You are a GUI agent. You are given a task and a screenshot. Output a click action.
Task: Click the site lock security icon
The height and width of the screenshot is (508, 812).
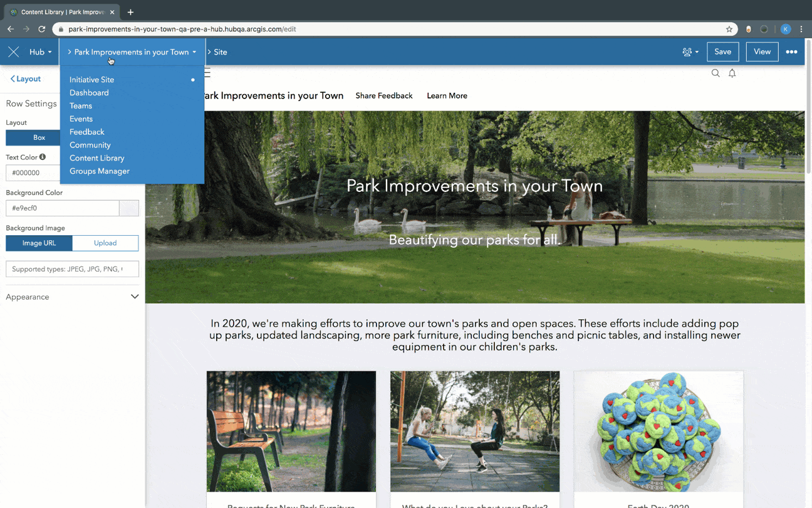(x=61, y=29)
